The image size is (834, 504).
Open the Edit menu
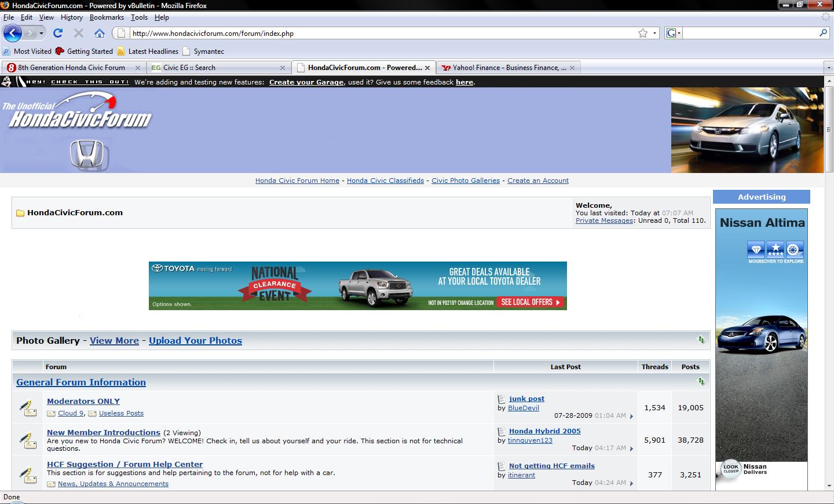click(27, 17)
